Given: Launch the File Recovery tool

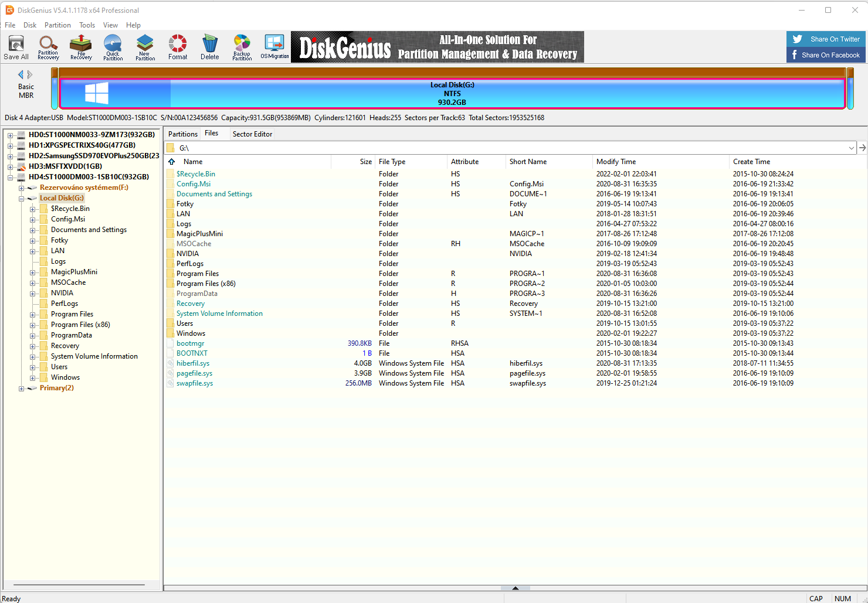Looking at the screenshot, I should [81, 47].
